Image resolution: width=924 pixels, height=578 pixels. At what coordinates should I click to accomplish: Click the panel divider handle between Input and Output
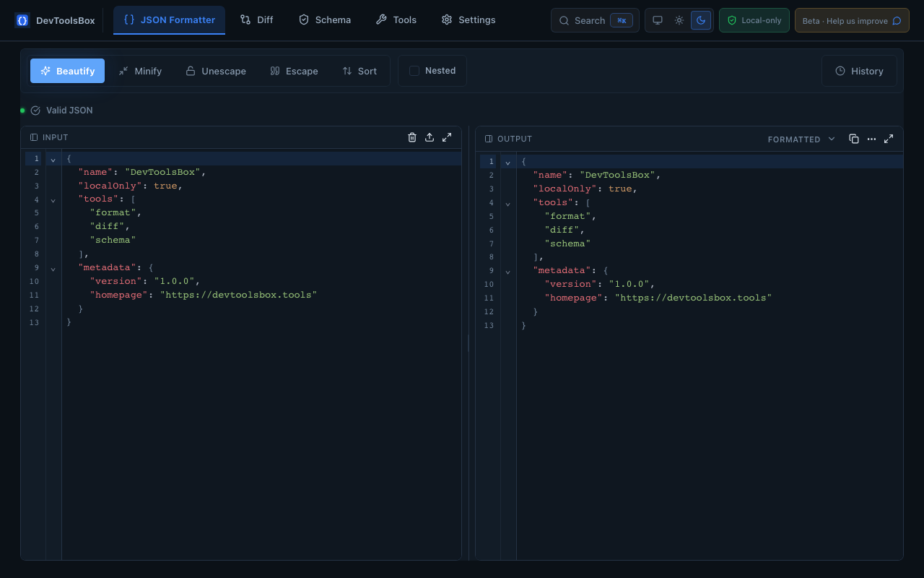point(468,342)
